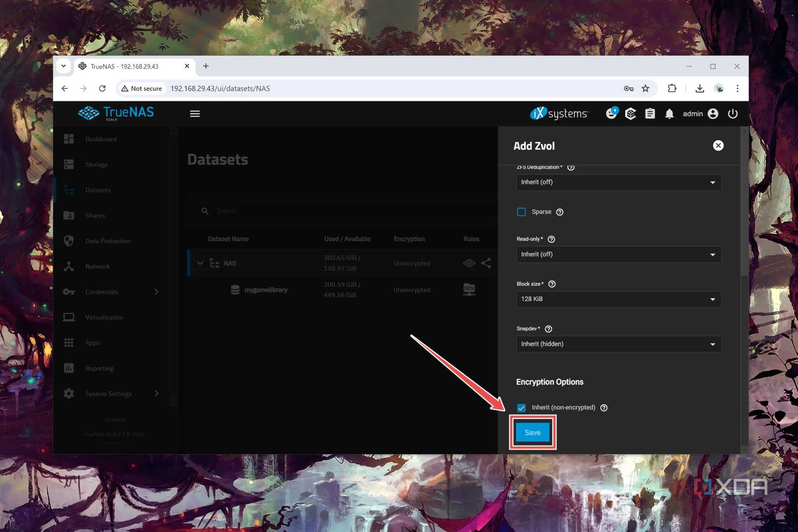
Task: Open the browser Downloads icon
Action: [699, 89]
